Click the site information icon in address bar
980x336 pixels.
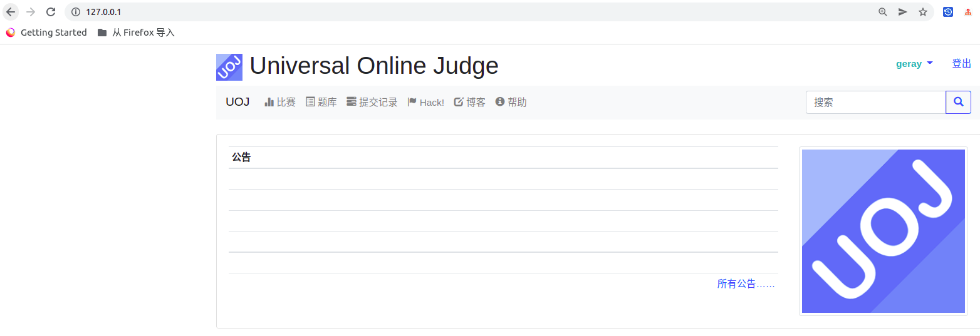pyautogui.click(x=76, y=12)
